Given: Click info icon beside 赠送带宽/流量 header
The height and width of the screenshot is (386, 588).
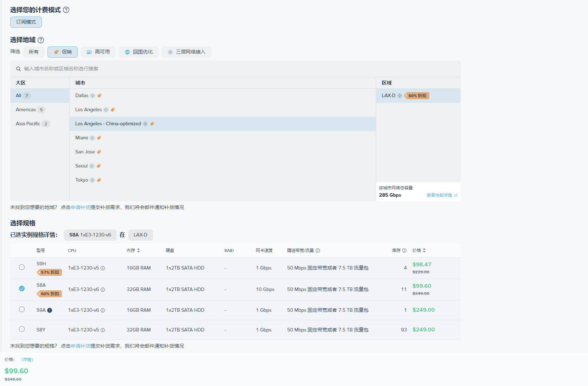Looking at the screenshot, I should 318,251.
